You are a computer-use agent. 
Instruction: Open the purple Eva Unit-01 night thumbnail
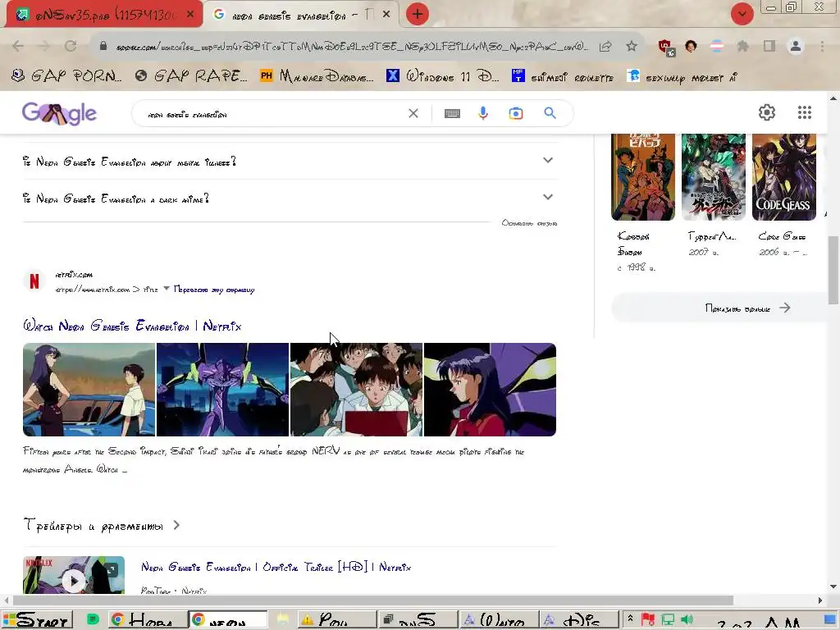tap(222, 390)
